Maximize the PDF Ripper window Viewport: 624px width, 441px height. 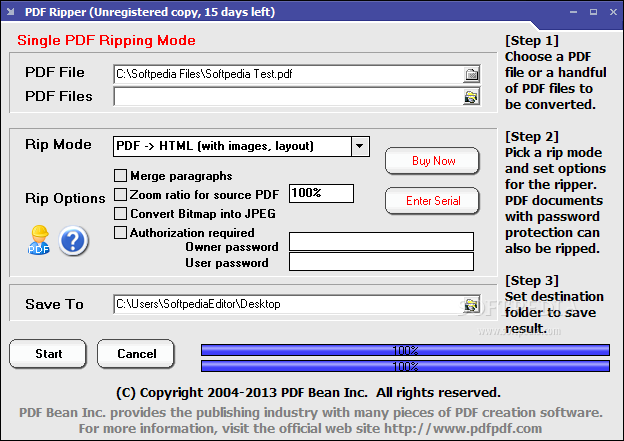pyautogui.click(x=593, y=12)
